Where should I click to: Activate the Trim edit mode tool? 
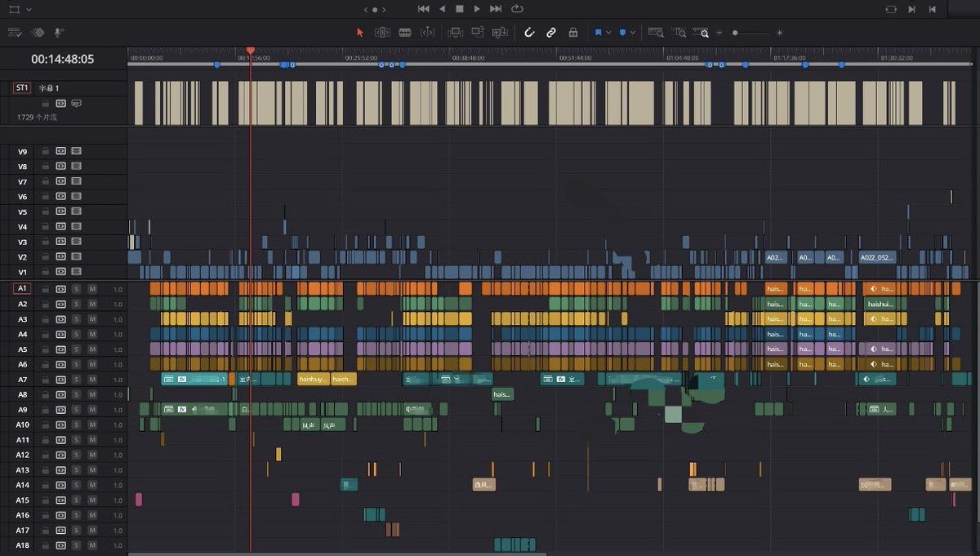click(x=382, y=33)
